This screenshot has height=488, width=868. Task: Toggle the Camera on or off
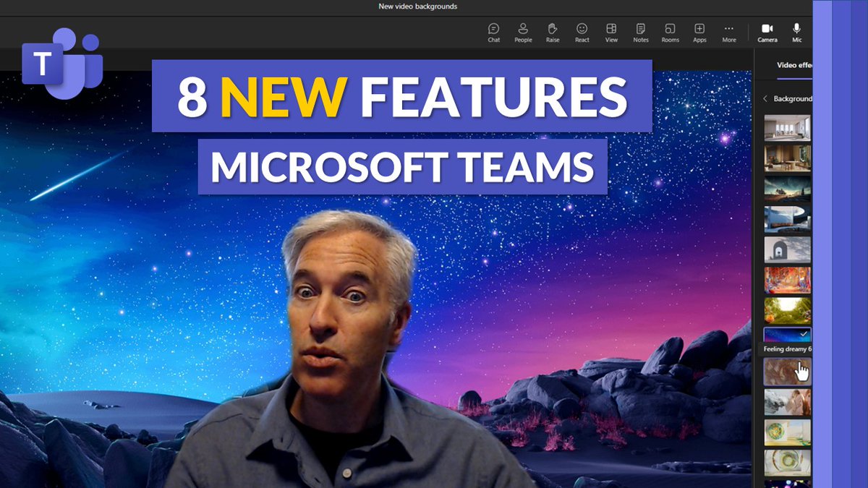767,33
